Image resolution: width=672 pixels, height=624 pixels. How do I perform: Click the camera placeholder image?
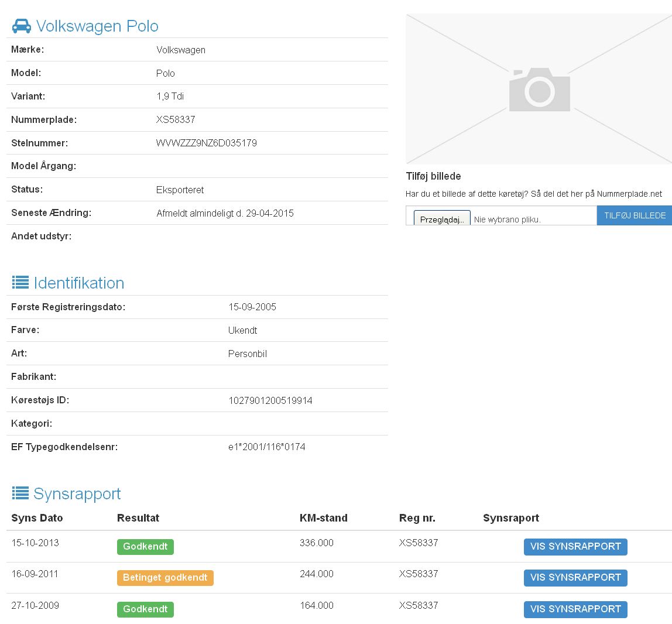(539, 89)
